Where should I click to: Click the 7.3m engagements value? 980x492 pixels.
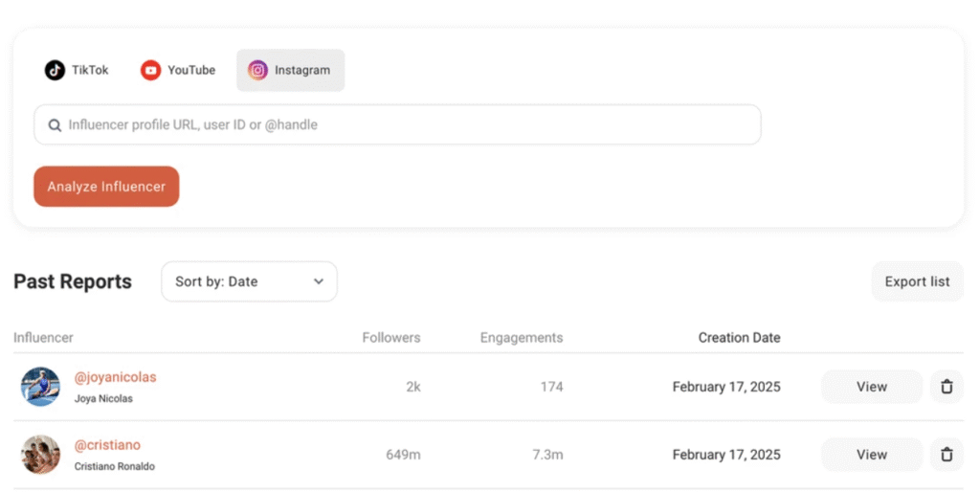547,455
